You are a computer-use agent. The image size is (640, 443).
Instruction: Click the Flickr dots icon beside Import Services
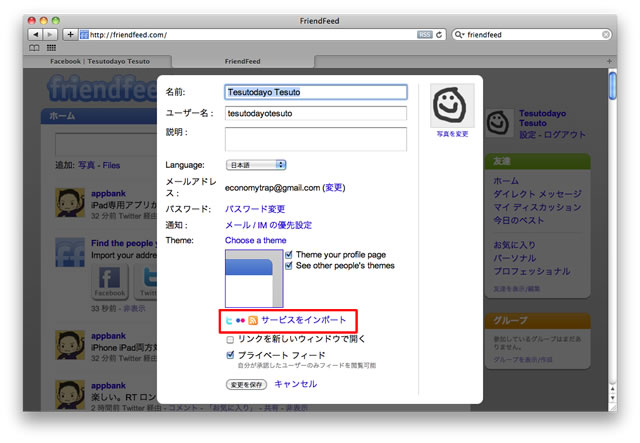point(240,321)
